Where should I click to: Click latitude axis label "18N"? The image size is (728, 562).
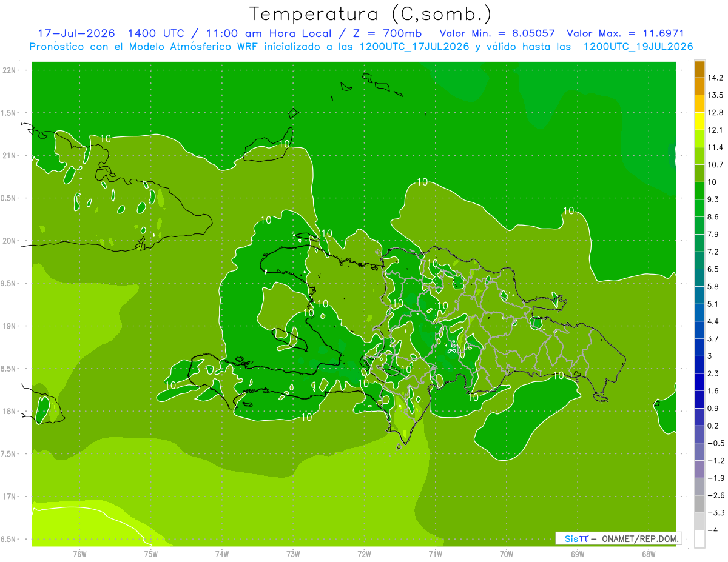(x=8, y=411)
